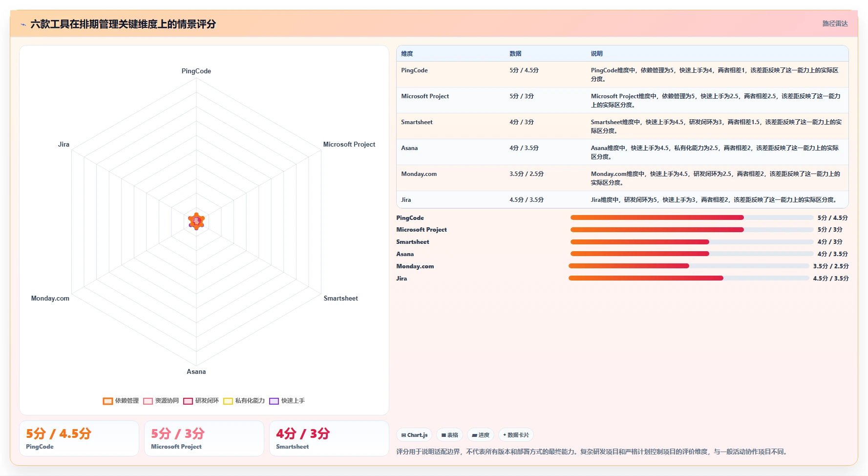Viewport: 868px width, 476px height.
Task: Click the page title 六款工具在排期管理关键维度上的情景评分
Action: [123, 24]
